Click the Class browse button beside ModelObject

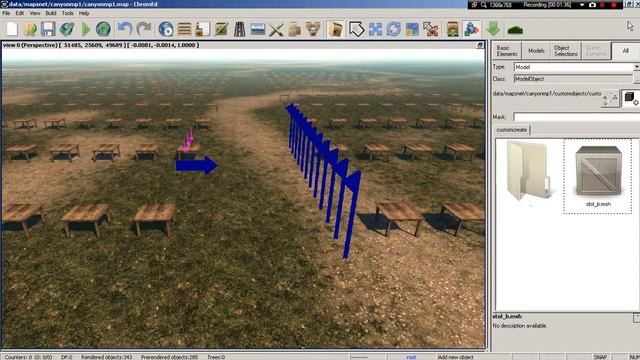(637, 79)
